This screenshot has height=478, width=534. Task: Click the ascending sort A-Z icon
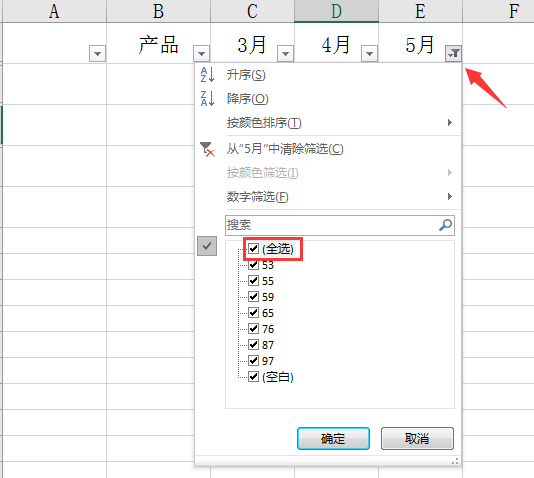[x=207, y=75]
